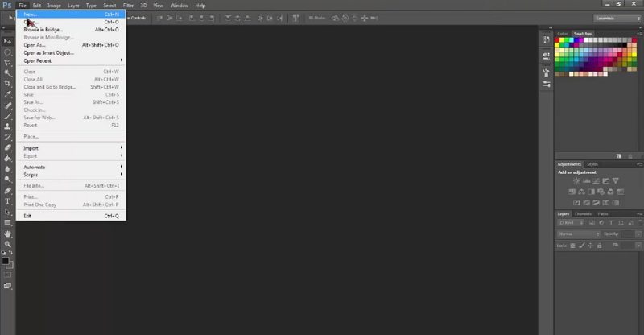Toggle lock image pixels
Screen dimensions: 644x335
(581, 246)
